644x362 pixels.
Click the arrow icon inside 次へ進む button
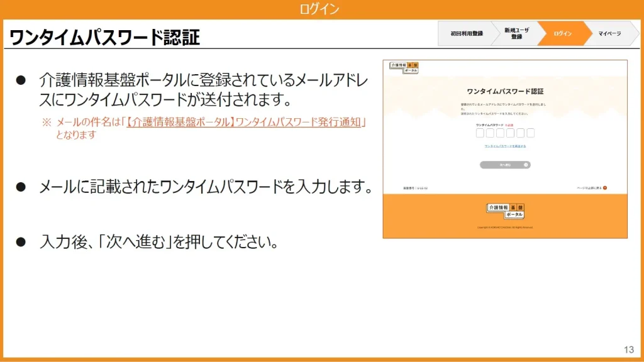[526, 165]
